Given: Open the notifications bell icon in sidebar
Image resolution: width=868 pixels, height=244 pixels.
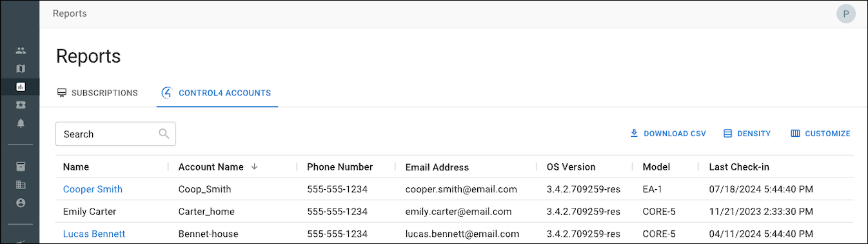Looking at the screenshot, I should coord(20,123).
